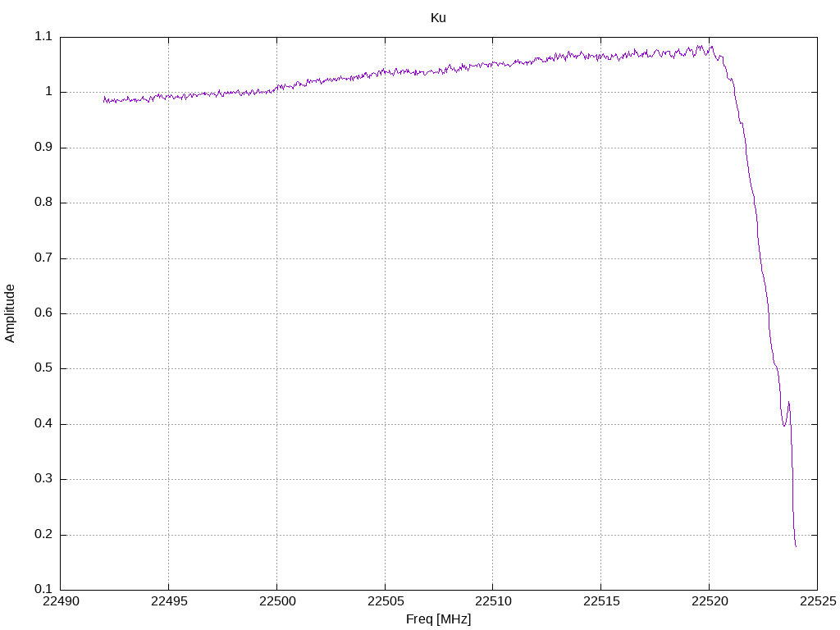Screen dimensions: 840x630
Task: Click the 22515 x-axis tick label
Action: 601,601
